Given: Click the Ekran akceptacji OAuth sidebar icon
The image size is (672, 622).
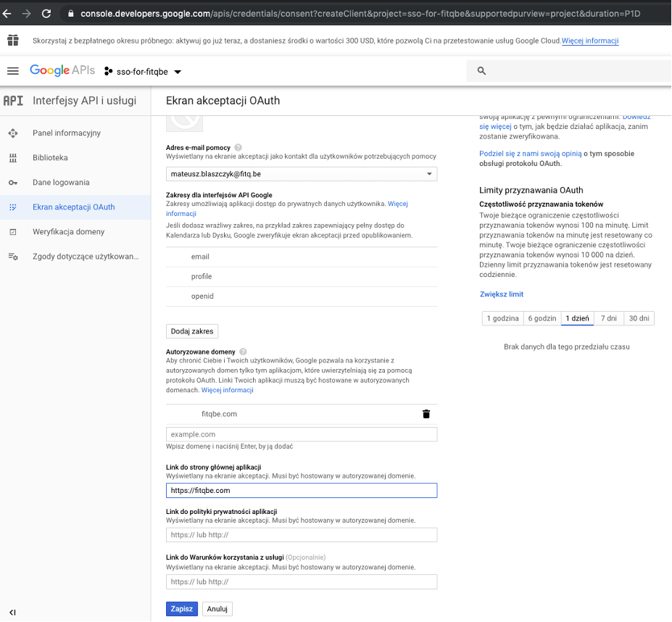Looking at the screenshot, I should [x=13, y=207].
